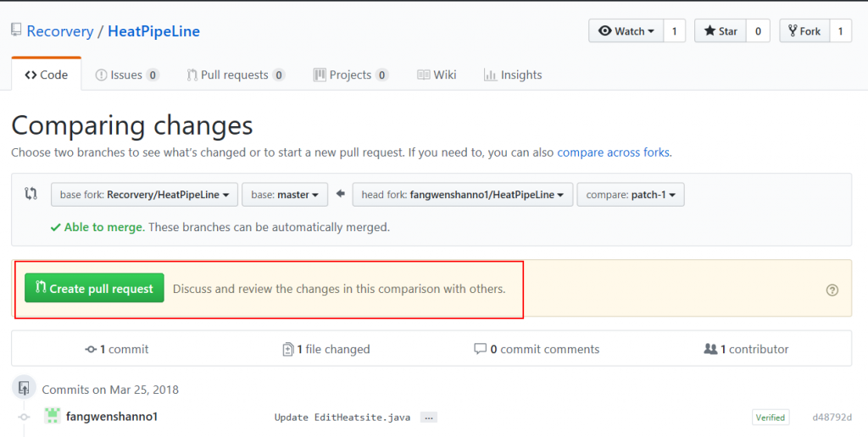Switch to the Projects tab
868x437 pixels.
pyautogui.click(x=351, y=75)
